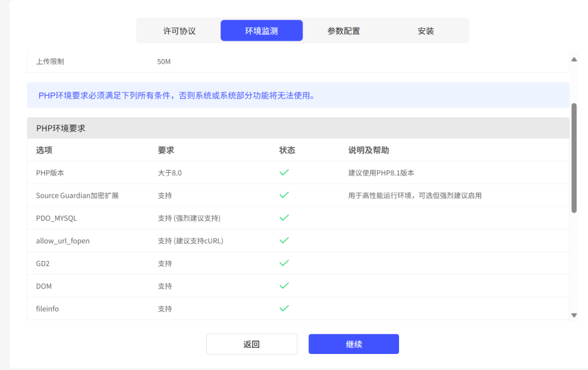
Task: Click the 上传限制 row label
Action: (50, 61)
